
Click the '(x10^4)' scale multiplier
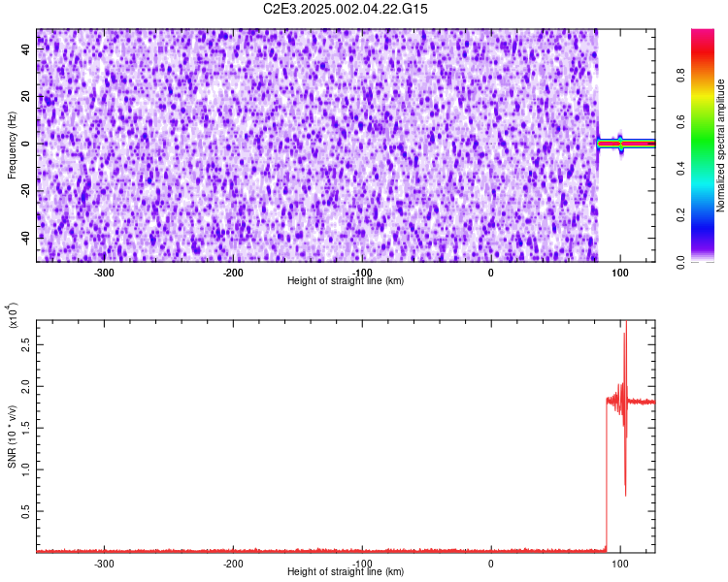pos(13,315)
